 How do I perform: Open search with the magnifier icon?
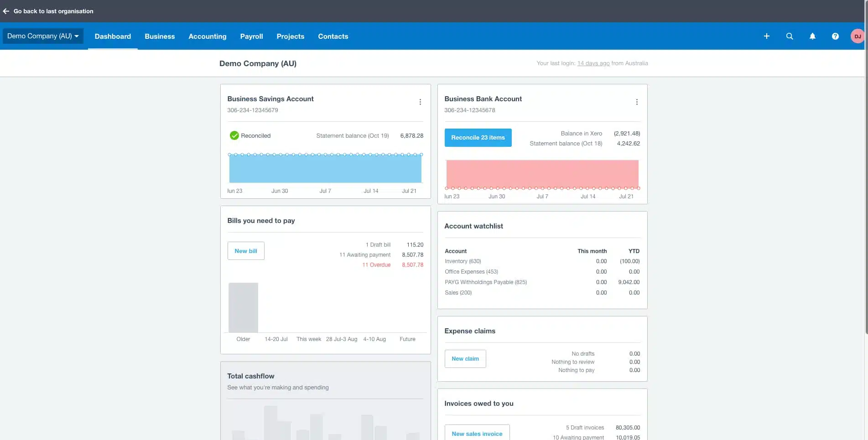coord(789,36)
